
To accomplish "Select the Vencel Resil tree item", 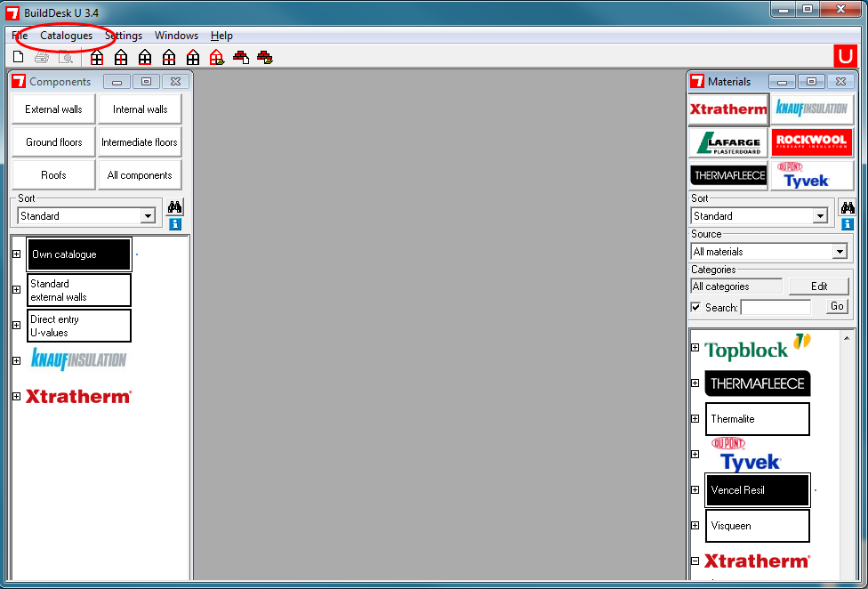I will (x=758, y=490).
